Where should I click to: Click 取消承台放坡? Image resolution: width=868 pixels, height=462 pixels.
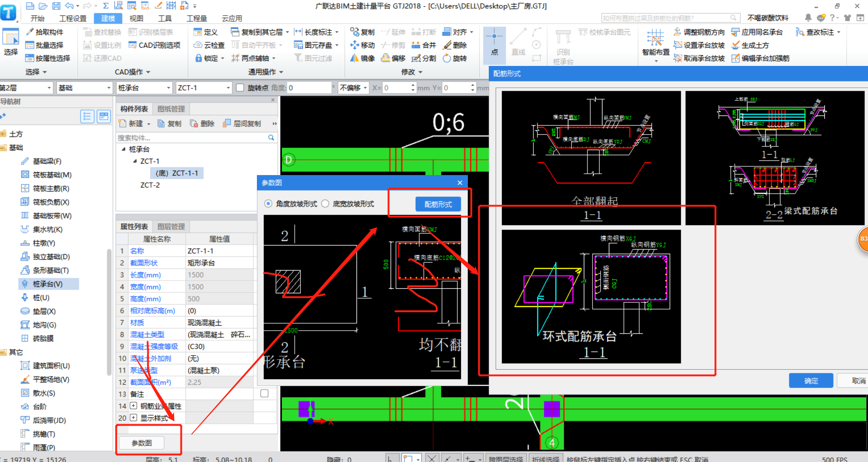pyautogui.click(x=699, y=58)
